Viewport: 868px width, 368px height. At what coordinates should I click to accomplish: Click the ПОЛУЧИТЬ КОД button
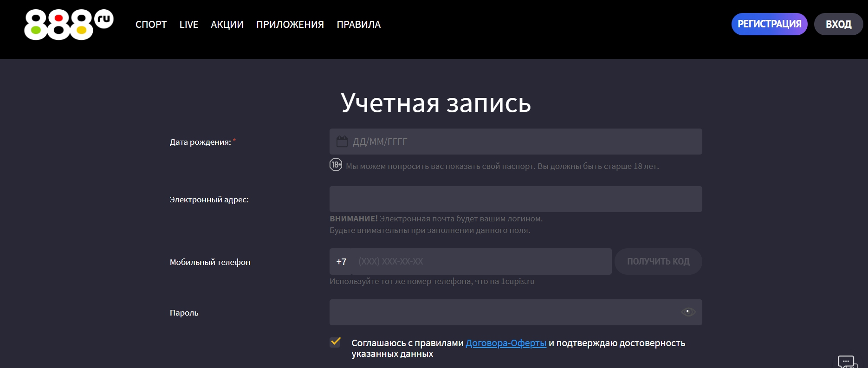658,261
